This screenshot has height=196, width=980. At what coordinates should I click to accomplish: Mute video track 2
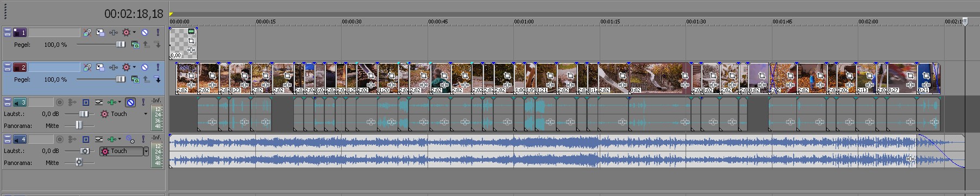[x=145, y=68]
